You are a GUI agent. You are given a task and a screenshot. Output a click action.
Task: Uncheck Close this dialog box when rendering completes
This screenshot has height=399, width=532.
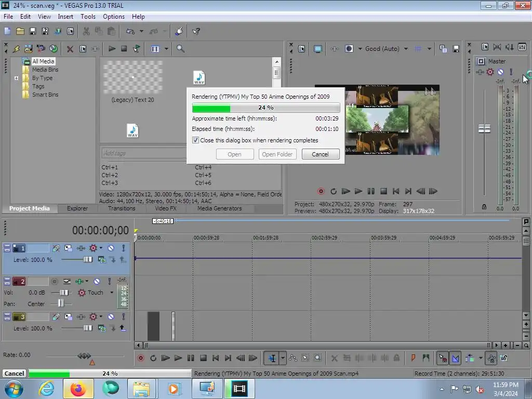pyautogui.click(x=195, y=140)
